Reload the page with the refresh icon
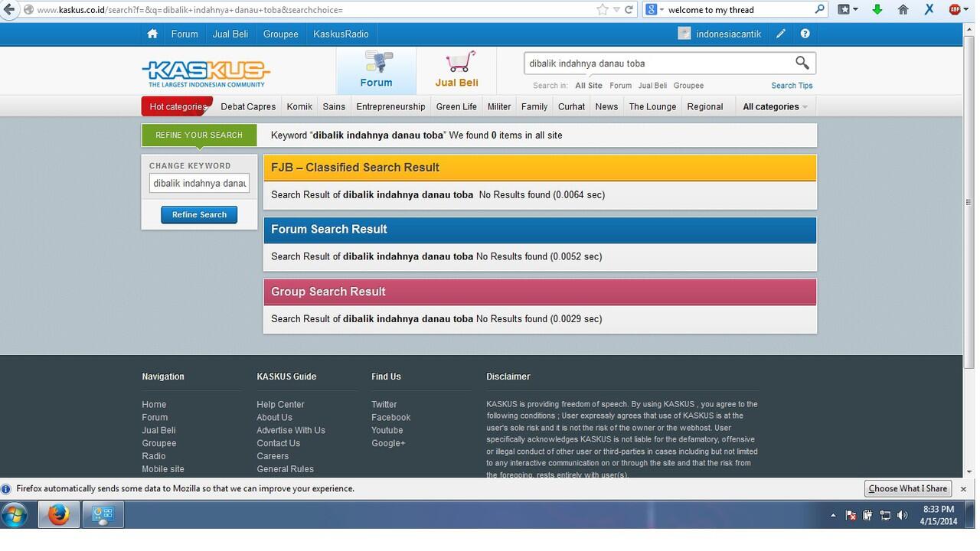Viewport: 980px width, 551px height. (629, 9)
